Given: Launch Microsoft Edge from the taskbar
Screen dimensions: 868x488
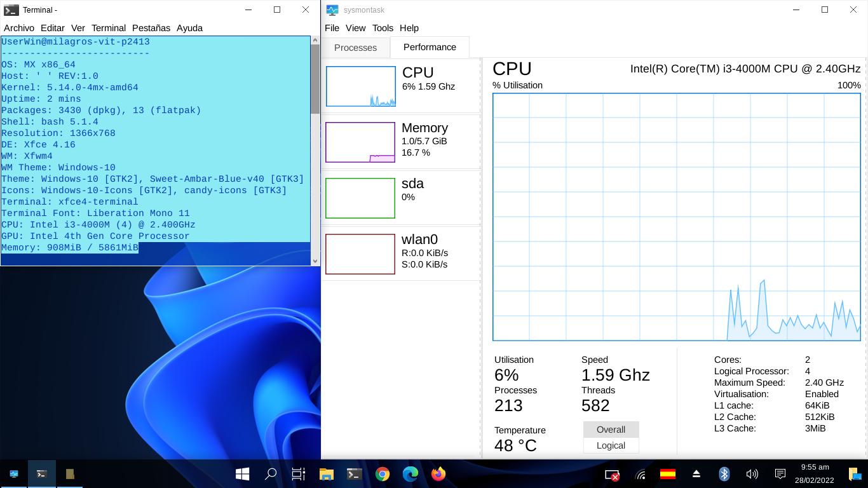Looking at the screenshot, I should pos(410,474).
